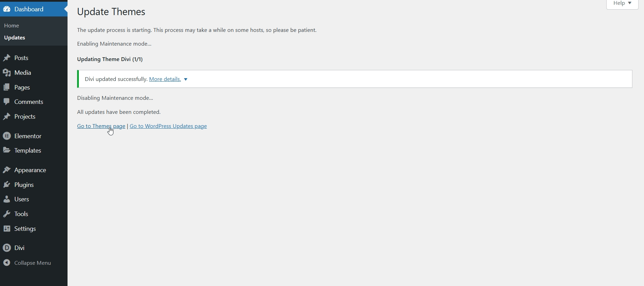Click the Elementor logo icon
The image size is (644, 286).
click(x=7, y=136)
